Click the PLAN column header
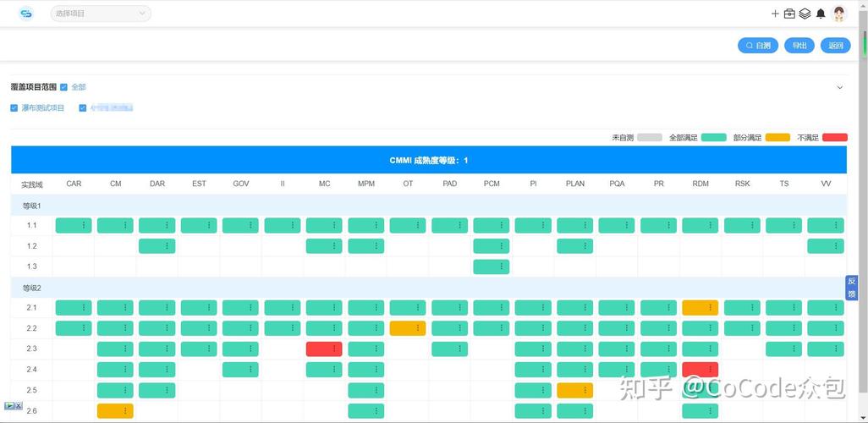The height and width of the screenshot is (423, 868). pyautogui.click(x=575, y=184)
